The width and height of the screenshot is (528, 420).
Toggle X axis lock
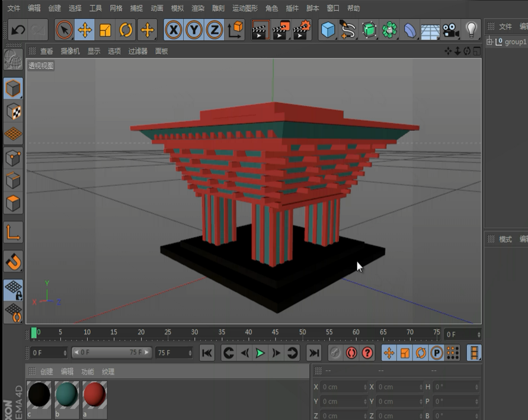coord(174,30)
